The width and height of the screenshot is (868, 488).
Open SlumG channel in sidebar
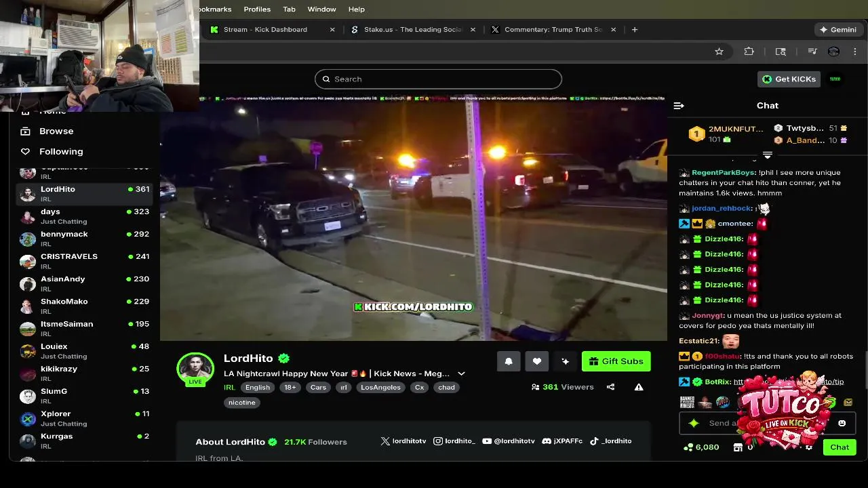(x=84, y=395)
